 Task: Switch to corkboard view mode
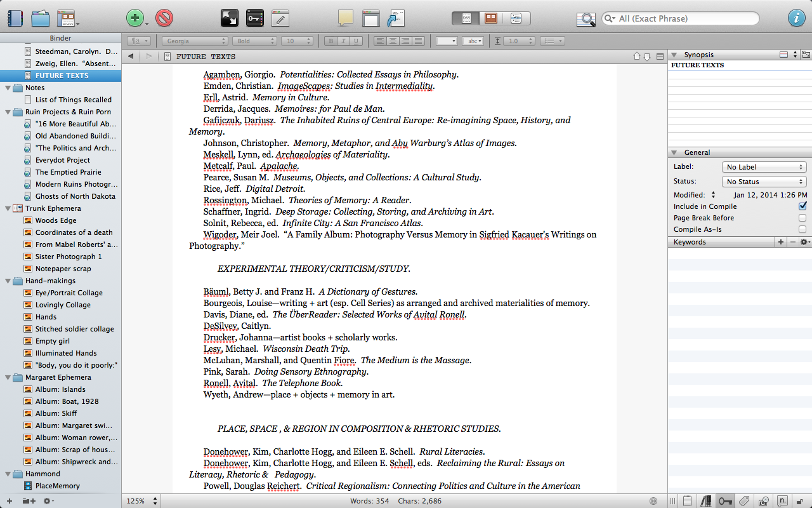tap(490, 18)
